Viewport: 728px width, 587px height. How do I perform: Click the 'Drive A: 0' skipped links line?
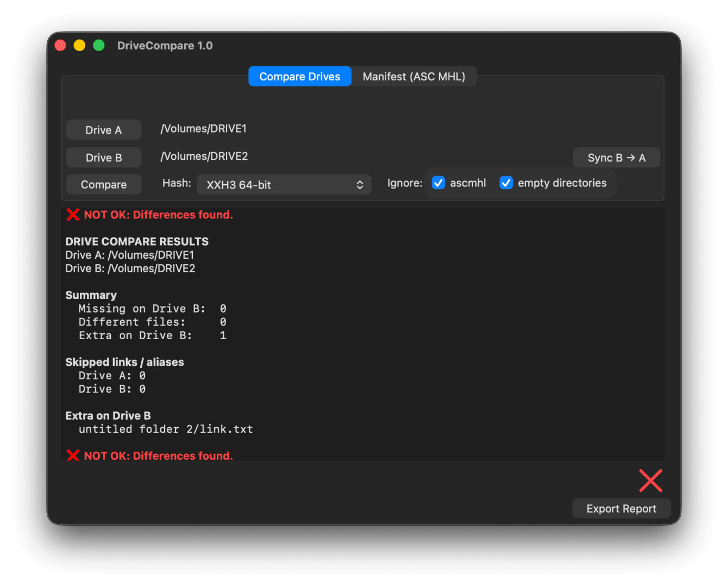pyautogui.click(x=112, y=376)
